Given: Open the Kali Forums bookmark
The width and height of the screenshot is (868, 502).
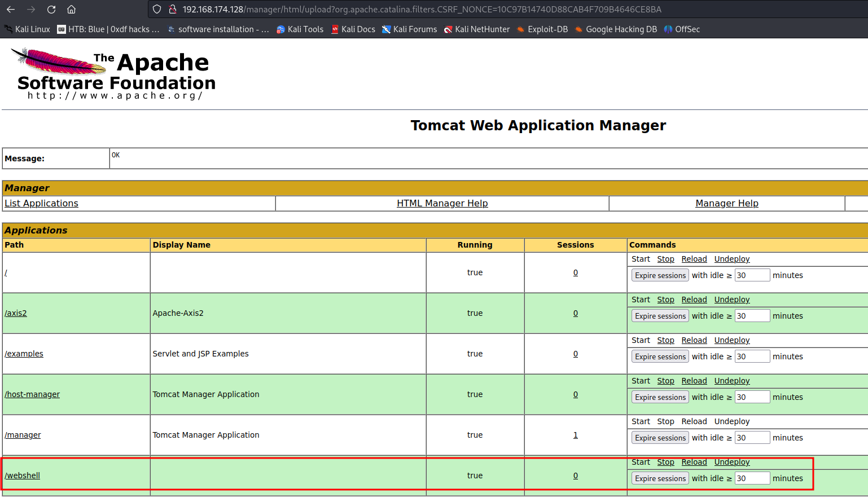Looking at the screenshot, I should pyautogui.click(x=409, y=29).
